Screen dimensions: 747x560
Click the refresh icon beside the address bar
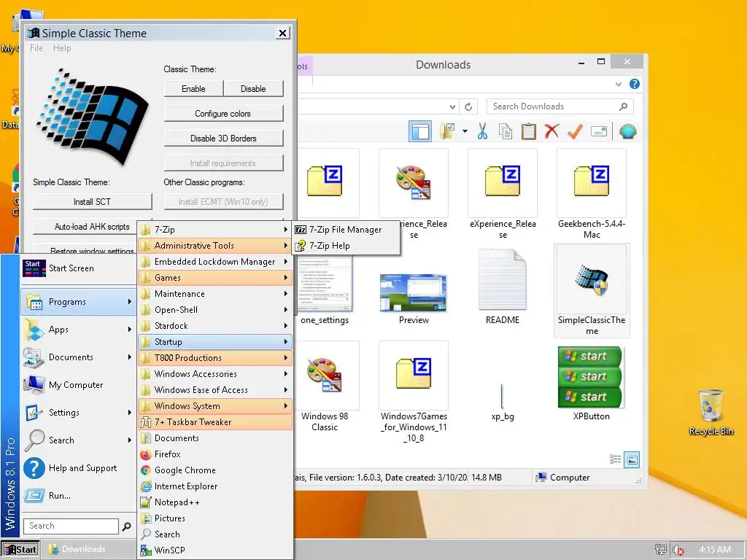(x=468, y=106)
